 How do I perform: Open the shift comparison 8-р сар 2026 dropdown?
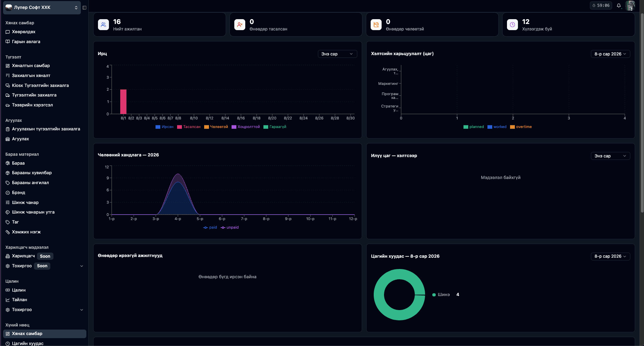[610, 54]
